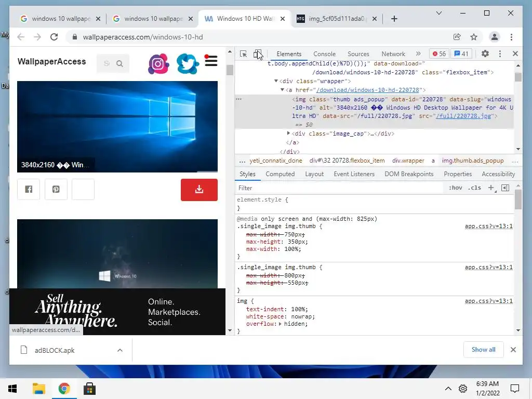Open the Accessibility tab

click(498, 174)
